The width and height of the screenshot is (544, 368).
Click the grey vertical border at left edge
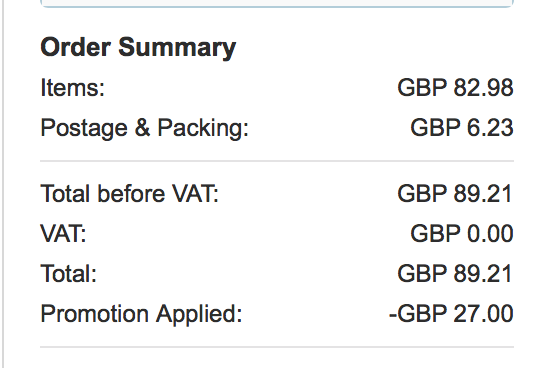pyautogui.click(x=3, y=184)
